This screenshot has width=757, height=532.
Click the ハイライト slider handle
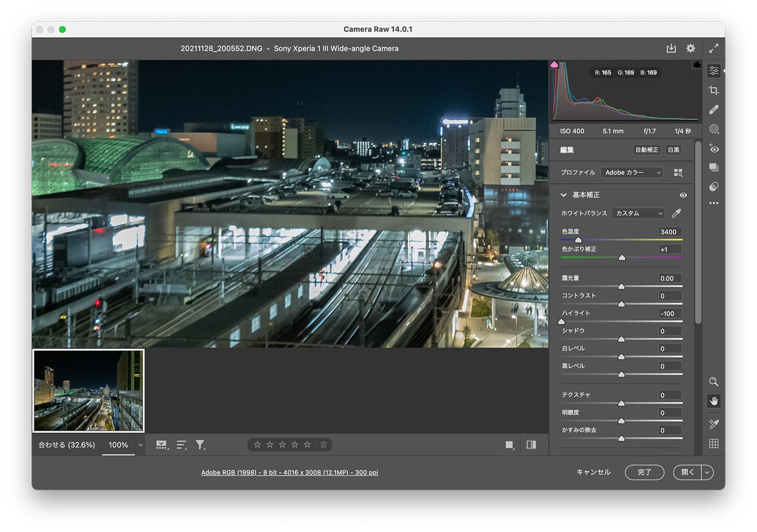(561, 321)
